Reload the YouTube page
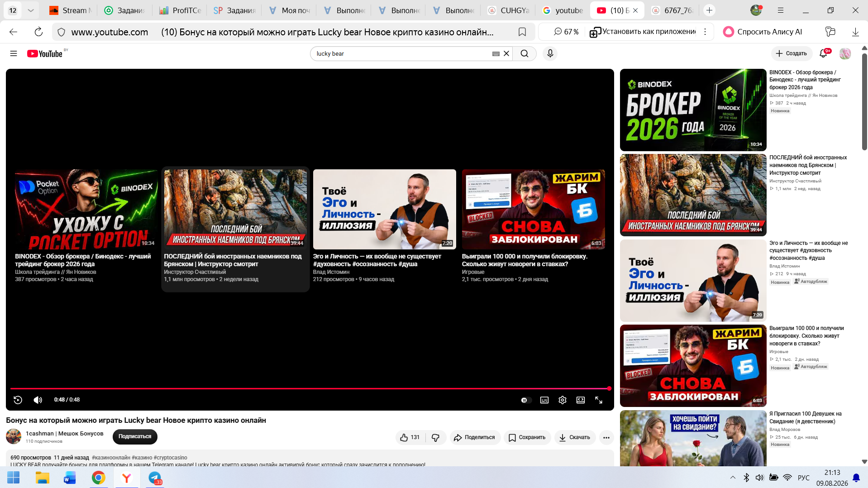The image size is (868, 488). [x=38, y=32]
